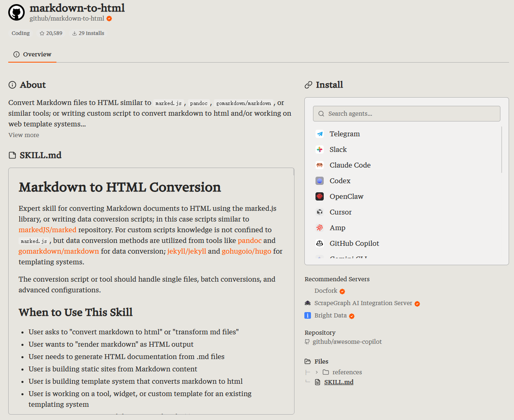Expand the About description with View more
The width and height of the screenshot is (514, 420).
coord(24,135)
